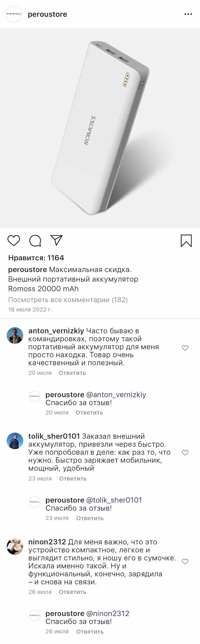This screenshot has height=644, width=200.
Task: Like tolik_sher0101's comment with the heart
Action: (185, 453)
